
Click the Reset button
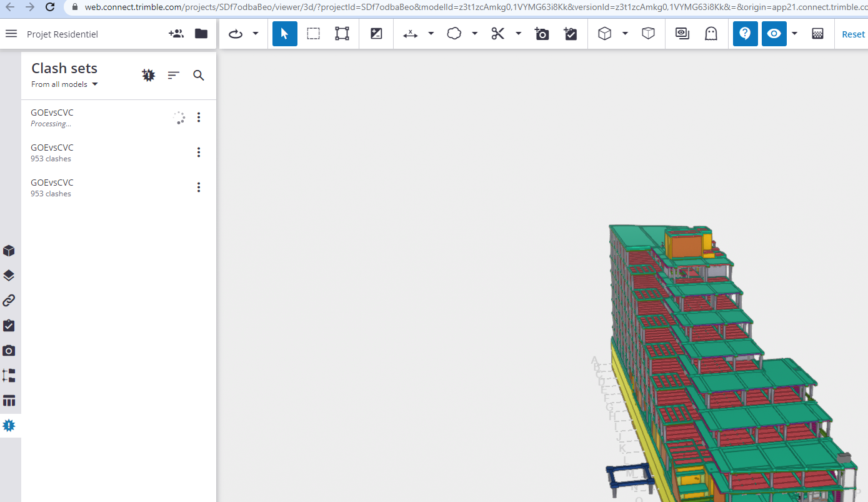coord(853,34)
